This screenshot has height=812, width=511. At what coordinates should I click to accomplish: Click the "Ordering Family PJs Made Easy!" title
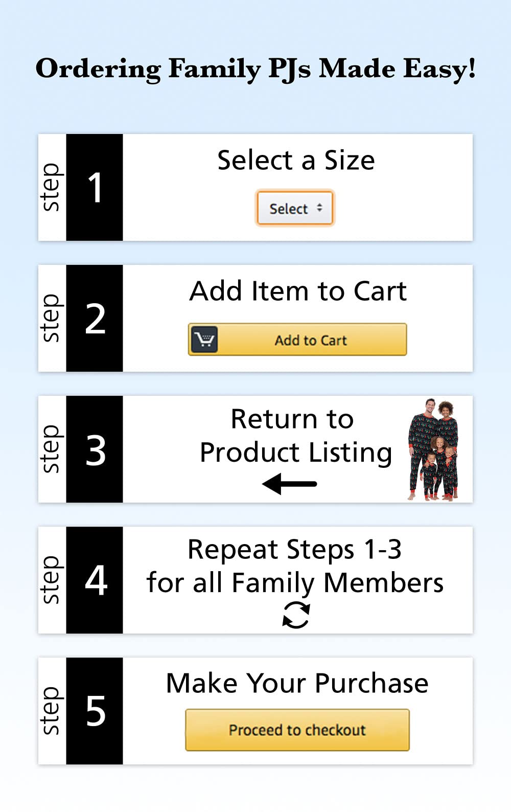pos(255,69)
